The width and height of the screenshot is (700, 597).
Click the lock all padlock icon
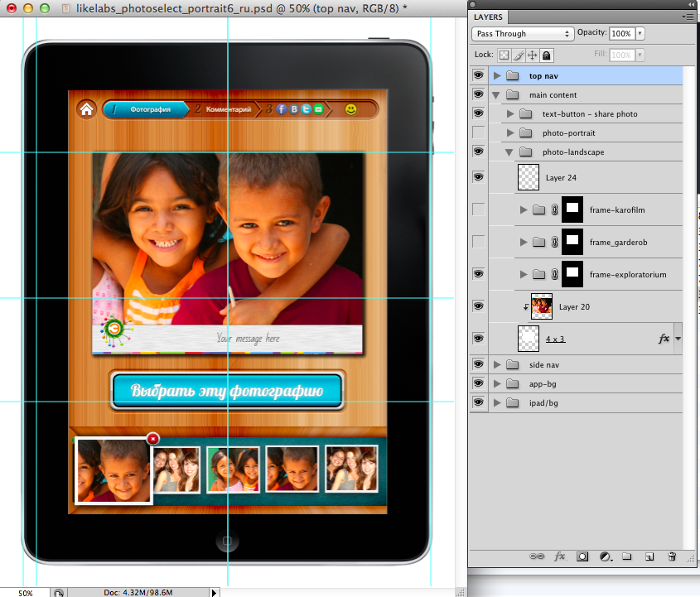click(547, 55)
